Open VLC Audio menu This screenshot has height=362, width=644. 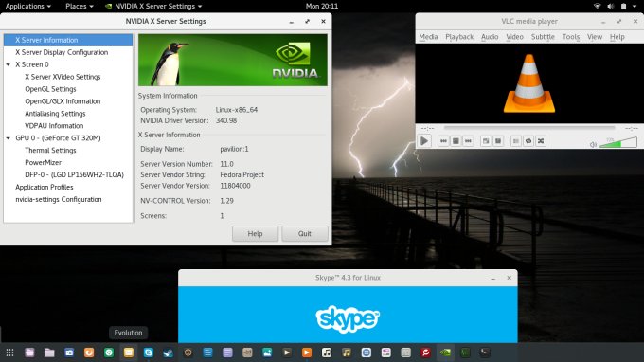point(490,37)
